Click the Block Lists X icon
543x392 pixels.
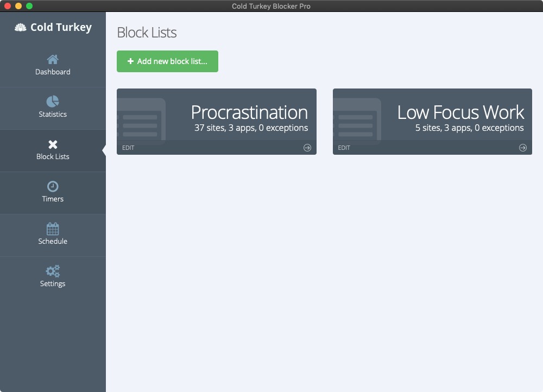pyautogui.click(x=53, y=144)
